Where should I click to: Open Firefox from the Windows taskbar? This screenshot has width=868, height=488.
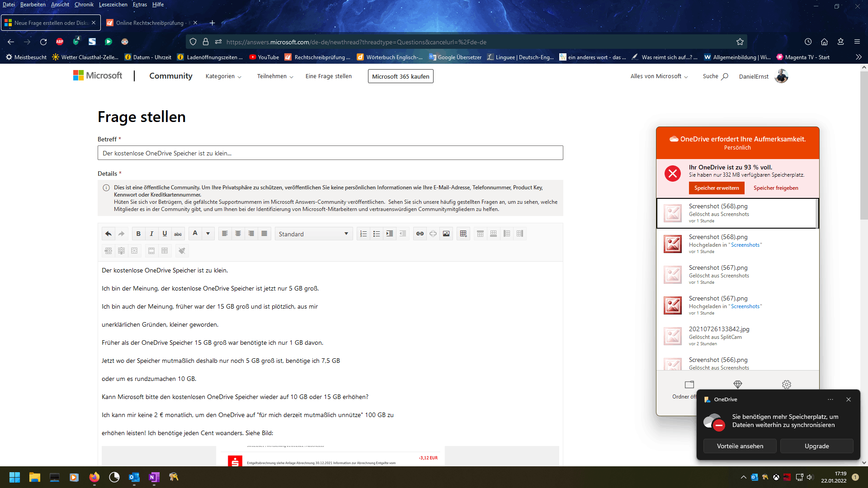pyautogui.click(x=94, y=477)
